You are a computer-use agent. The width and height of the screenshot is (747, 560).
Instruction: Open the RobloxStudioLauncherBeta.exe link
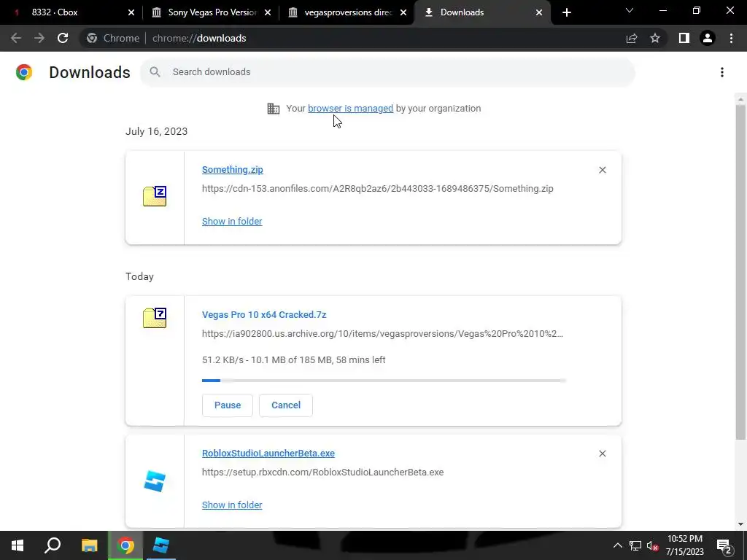click(268, 454)
